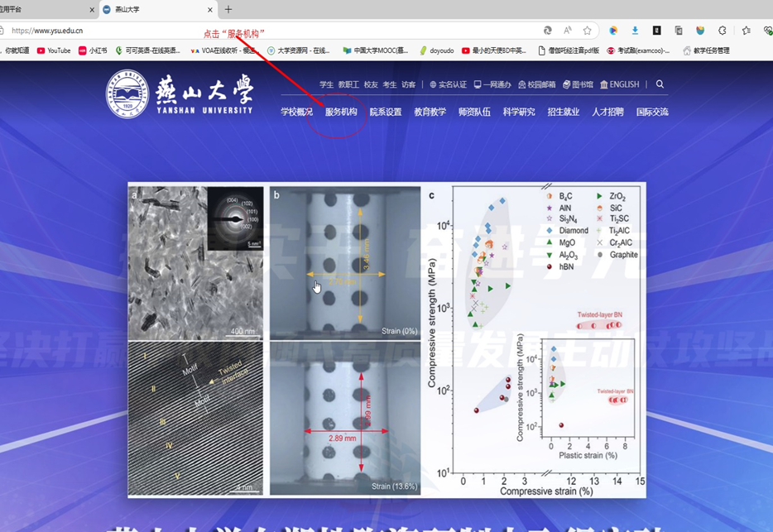Open the site search magnifier icon

pyautogui.click(x=660, y=84)
